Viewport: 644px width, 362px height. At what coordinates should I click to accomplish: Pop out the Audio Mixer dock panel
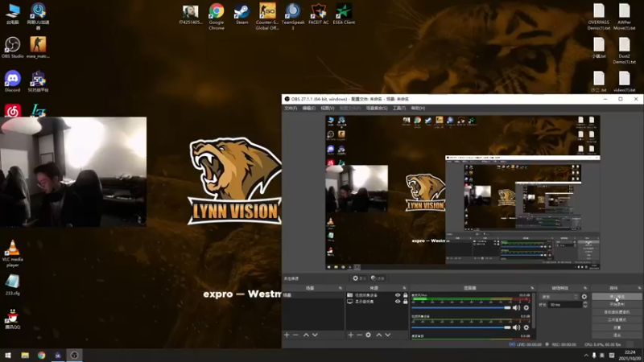point(532,288)
